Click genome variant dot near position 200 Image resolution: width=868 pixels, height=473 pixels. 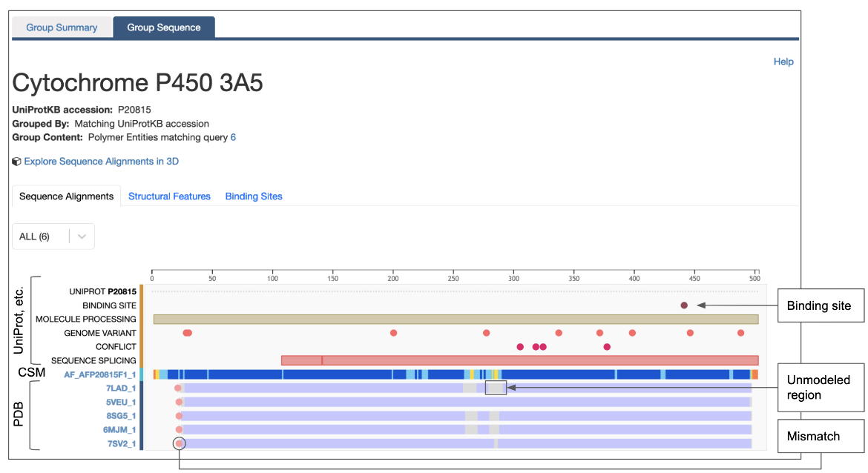(x=393, y=333)
